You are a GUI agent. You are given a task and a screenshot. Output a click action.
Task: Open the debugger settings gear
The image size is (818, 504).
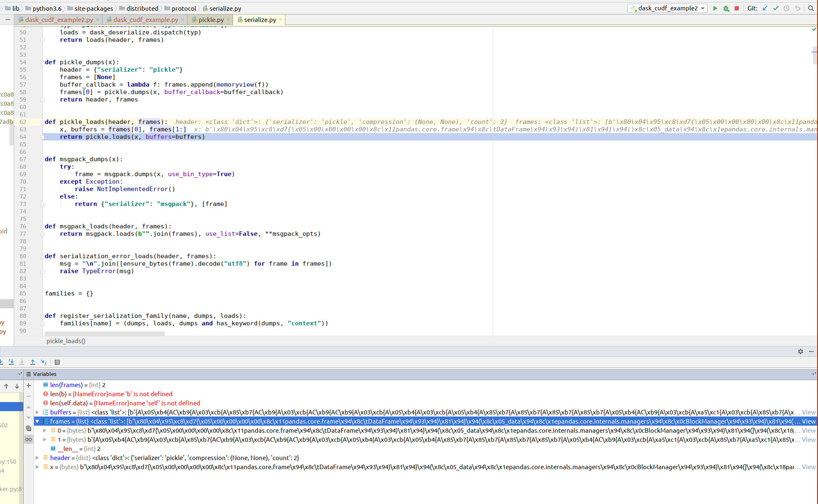coord(801,351)
